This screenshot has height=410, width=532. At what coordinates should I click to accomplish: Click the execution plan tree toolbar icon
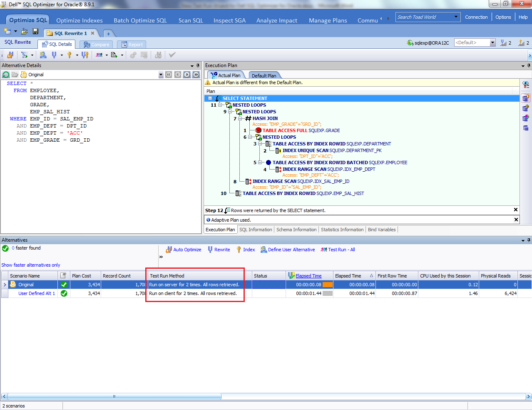click(25, 55)
